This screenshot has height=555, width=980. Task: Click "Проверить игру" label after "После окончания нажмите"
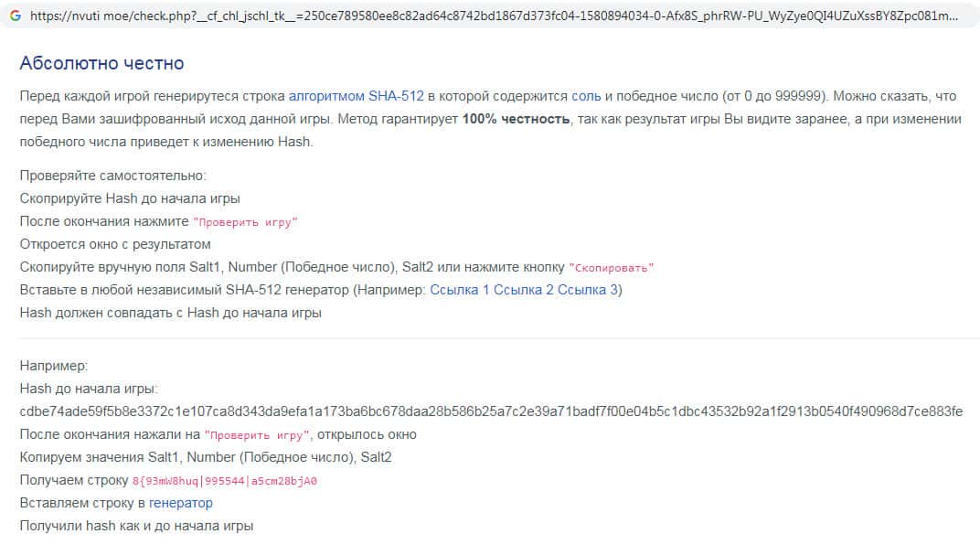(245, 222)
